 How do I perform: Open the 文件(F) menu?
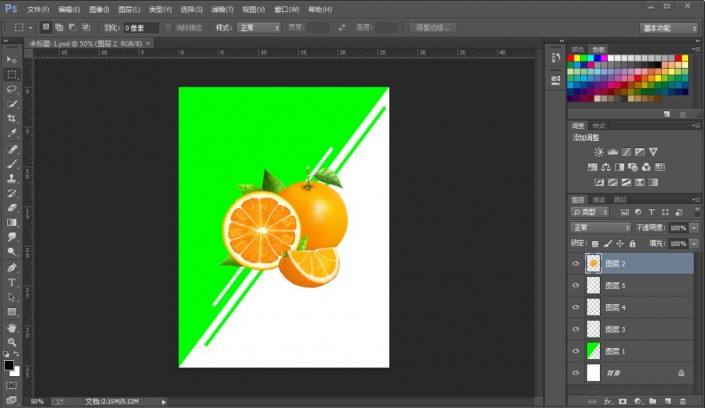click(x=38, y=9)
